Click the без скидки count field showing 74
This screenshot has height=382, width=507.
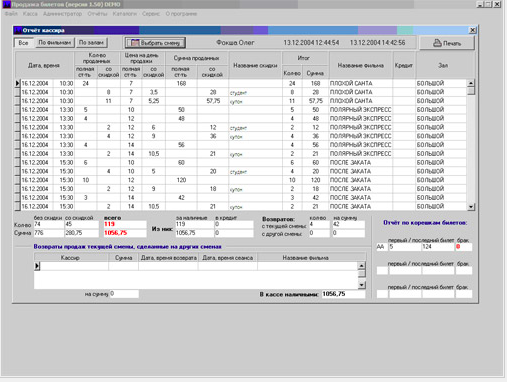[48, 224]
